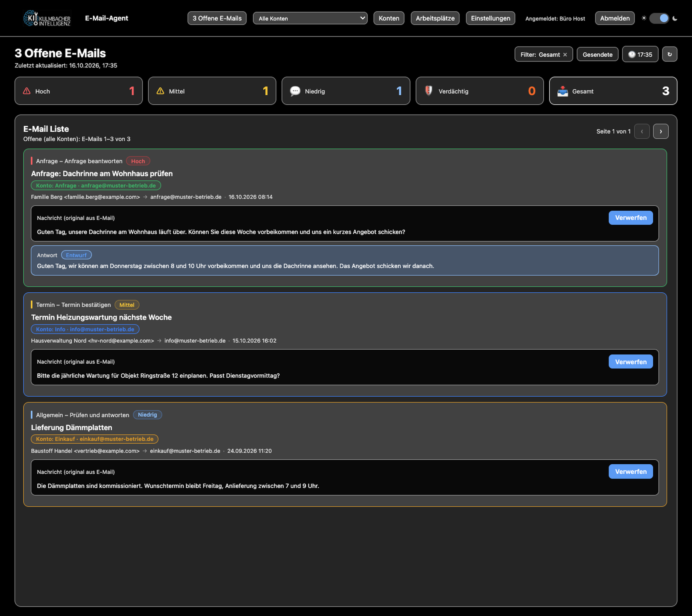The height and width of the screenshot is (616, 692).
Task: Click the Kulmbacher Intelligenz logo
Action: point(47,18)
